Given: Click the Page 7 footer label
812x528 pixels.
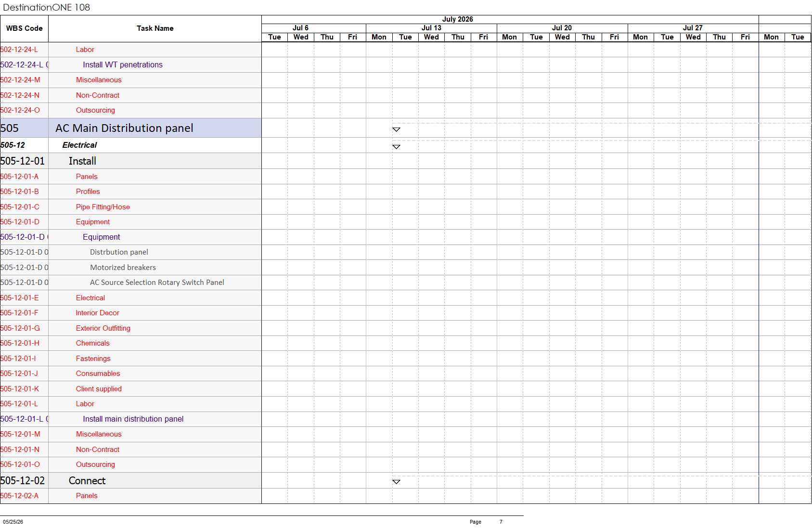Looking at the screenshot, I should point(486,522).
